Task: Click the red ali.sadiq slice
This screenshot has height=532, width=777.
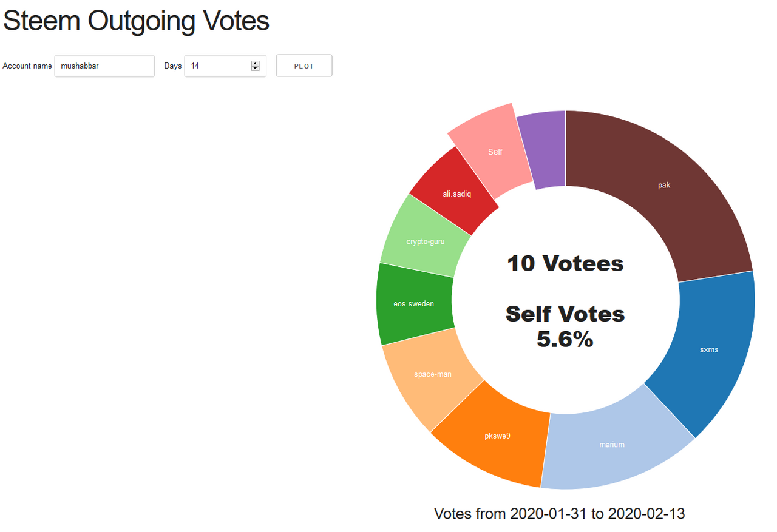Action: 456,194
